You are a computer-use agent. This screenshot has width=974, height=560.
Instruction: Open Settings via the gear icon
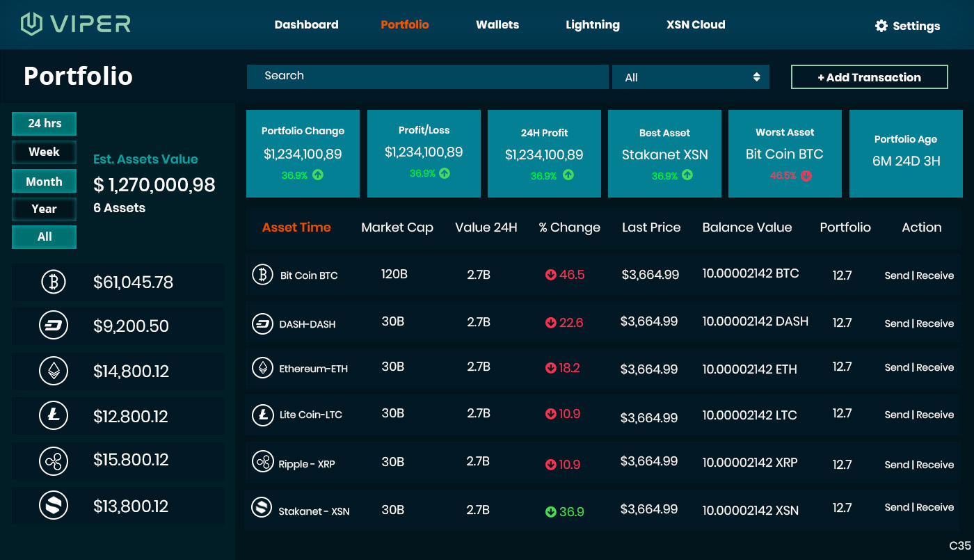click(x=881, y=26)
